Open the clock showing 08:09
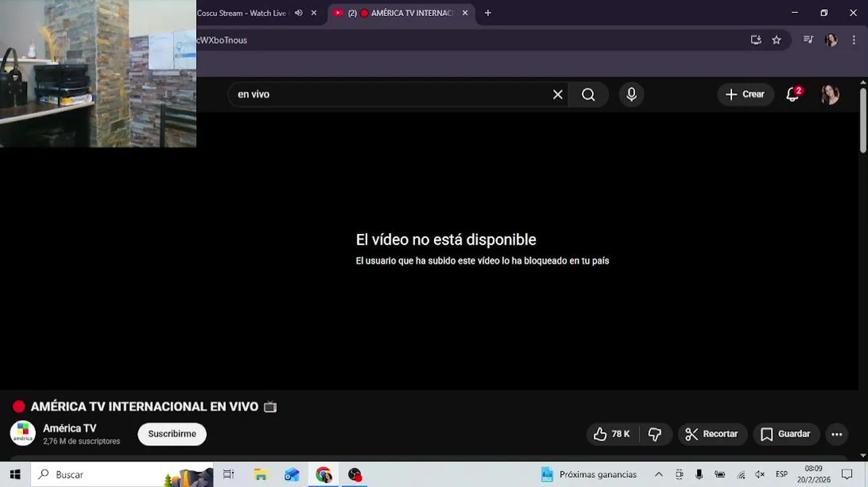The height and width of the screenshot is (487, 868). [x=813, y=474]
